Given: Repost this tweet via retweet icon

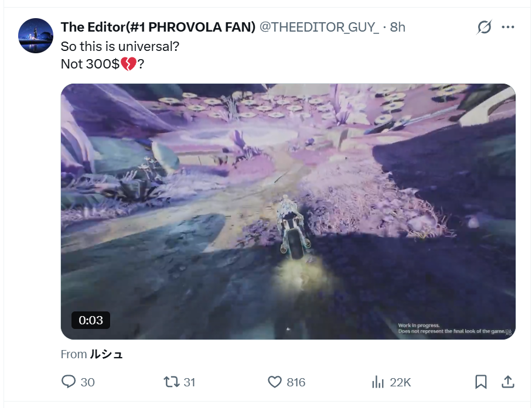Looking at the screenshot, I should pos(172,382).
